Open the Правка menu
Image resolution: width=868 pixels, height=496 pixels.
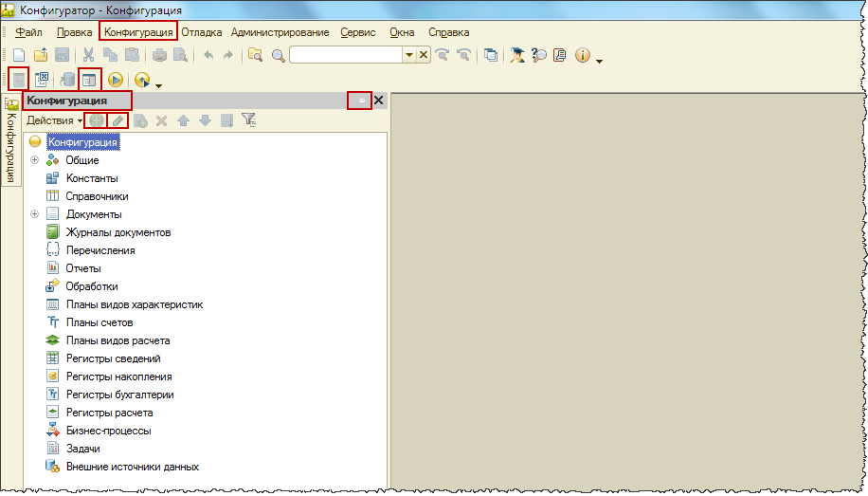74,32
